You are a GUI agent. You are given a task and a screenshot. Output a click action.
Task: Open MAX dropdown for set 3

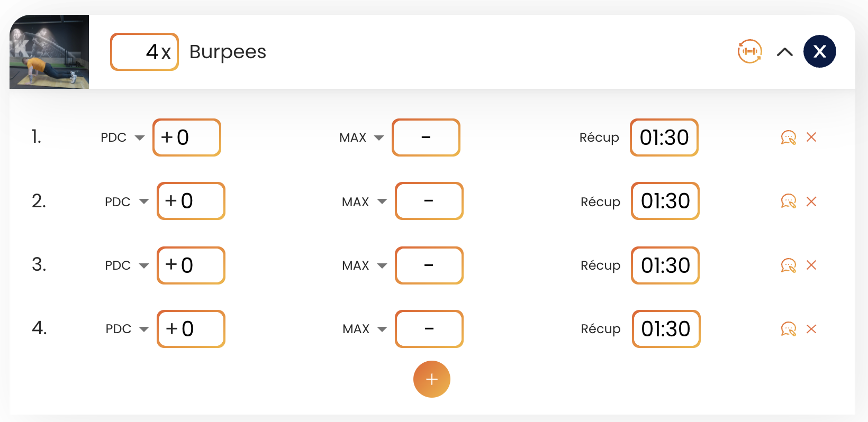click(365, 265)
